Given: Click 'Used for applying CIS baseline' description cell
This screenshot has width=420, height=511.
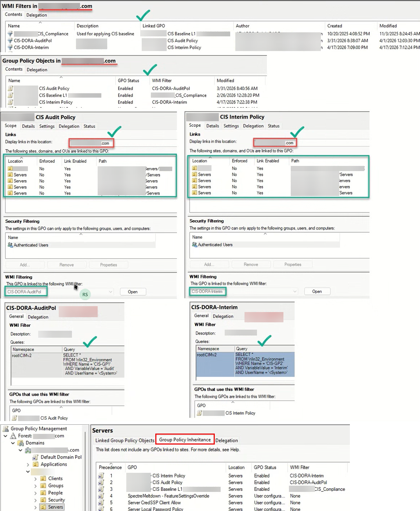Looking at the screenshot, I should click(105, 34).
